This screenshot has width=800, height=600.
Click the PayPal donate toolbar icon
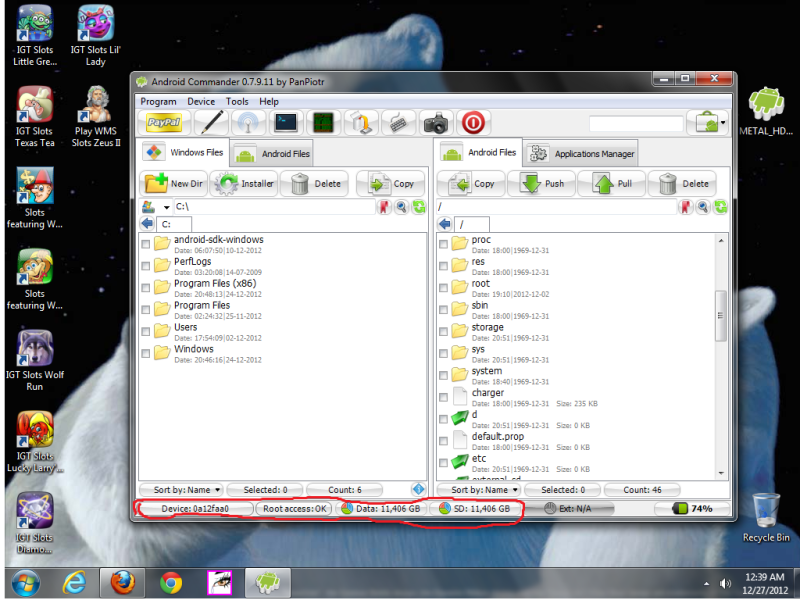click(x=164, y=122)
